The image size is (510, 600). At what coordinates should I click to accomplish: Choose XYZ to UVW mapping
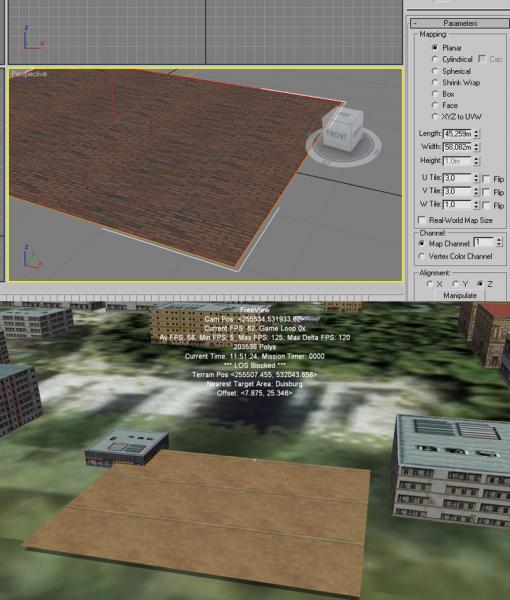click(x=435, y=116)
